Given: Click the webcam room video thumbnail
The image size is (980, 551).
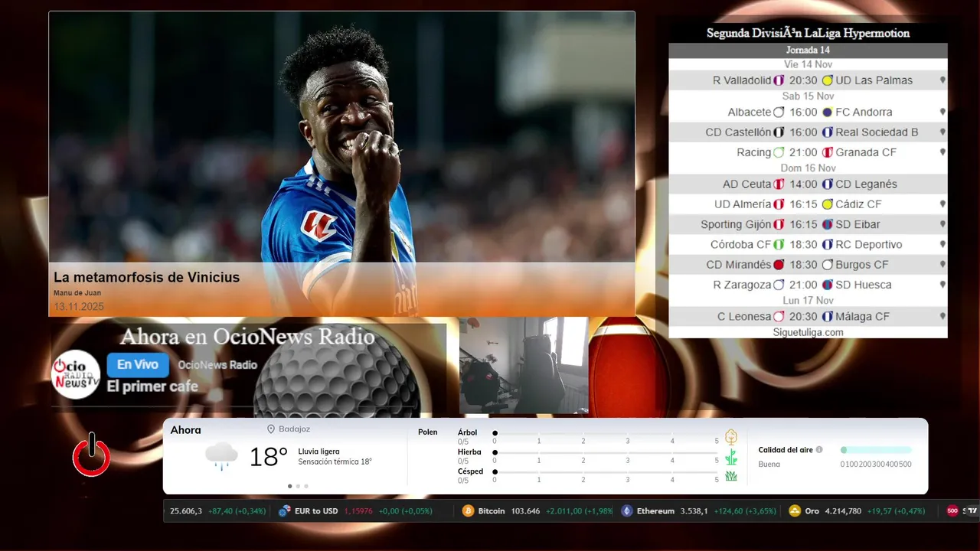Looking at the screenshot, I should 524,366.
